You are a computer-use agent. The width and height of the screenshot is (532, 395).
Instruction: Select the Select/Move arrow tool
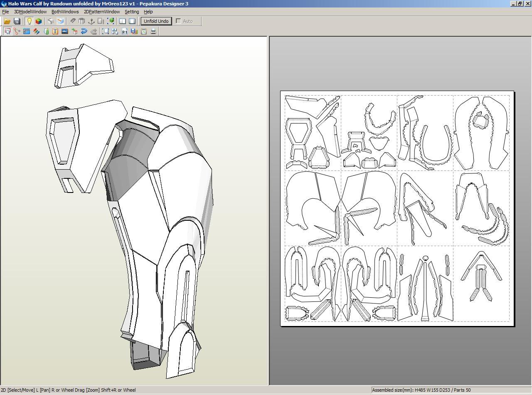click(7, 31)
